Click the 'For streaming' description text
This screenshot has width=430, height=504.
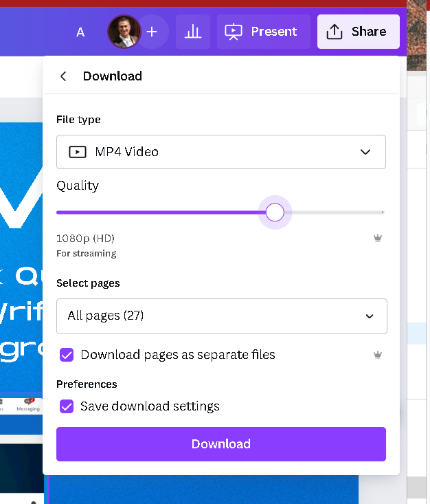[87, 254]
